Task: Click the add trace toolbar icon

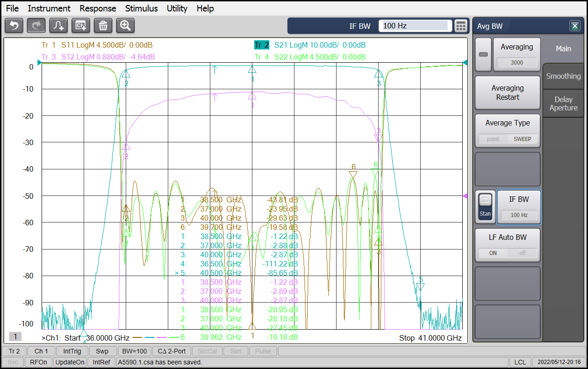Action: 59,26
